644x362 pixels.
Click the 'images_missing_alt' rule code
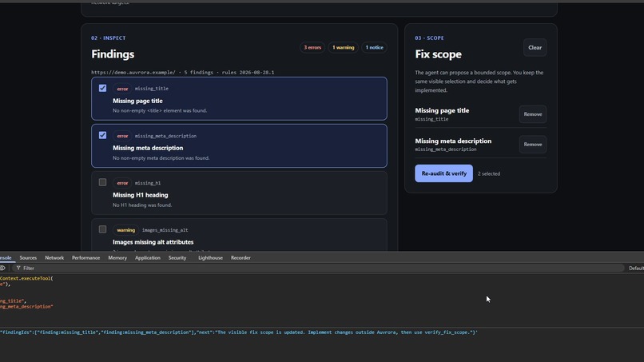point(165,230)
